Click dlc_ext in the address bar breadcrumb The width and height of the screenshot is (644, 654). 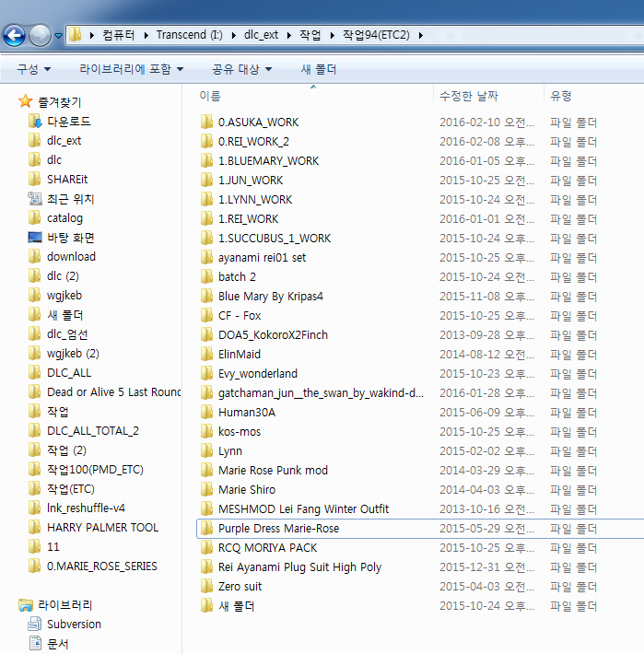[263, 35]
